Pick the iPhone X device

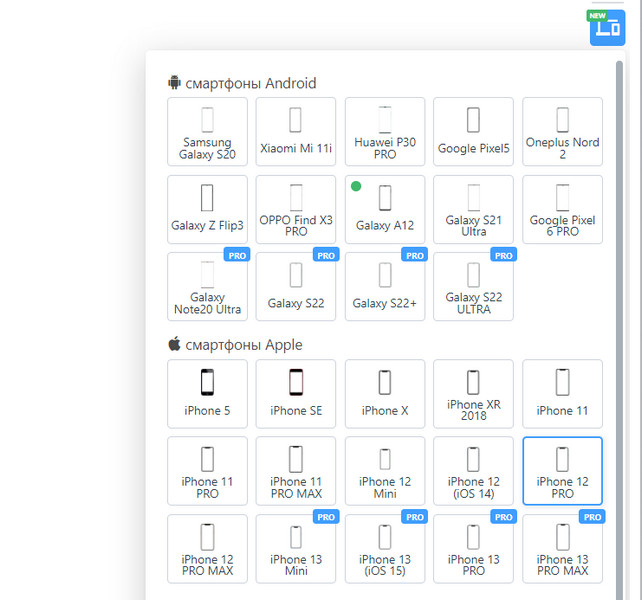point(385,394)
